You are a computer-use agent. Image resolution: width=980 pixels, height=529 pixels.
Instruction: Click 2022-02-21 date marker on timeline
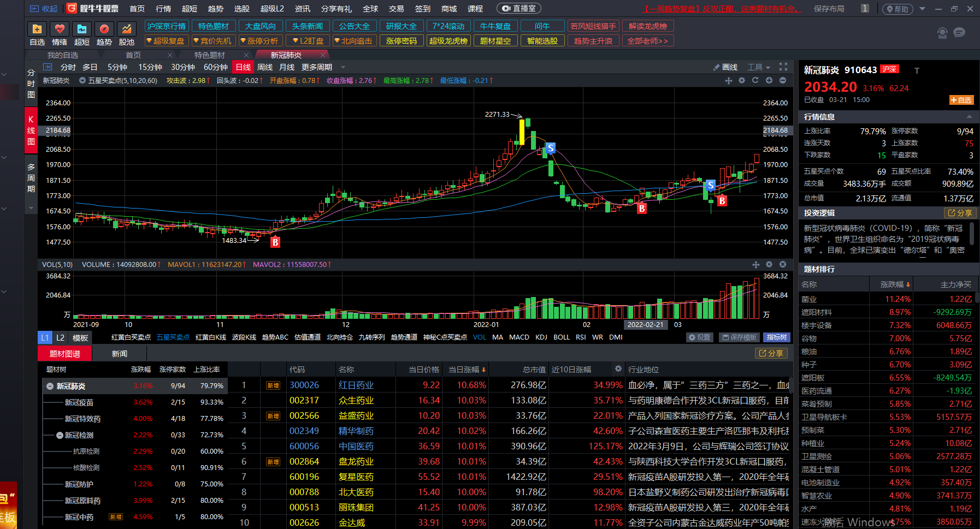(x=646, y=324)
